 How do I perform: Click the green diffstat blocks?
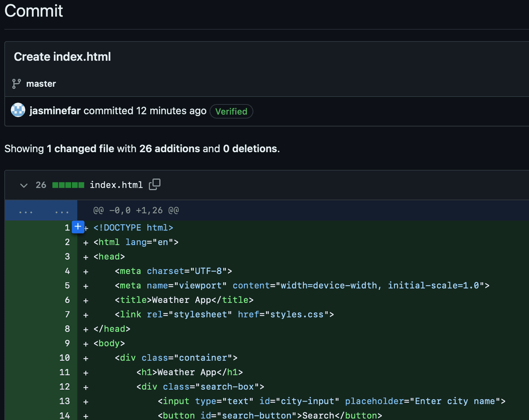(68, 185)
